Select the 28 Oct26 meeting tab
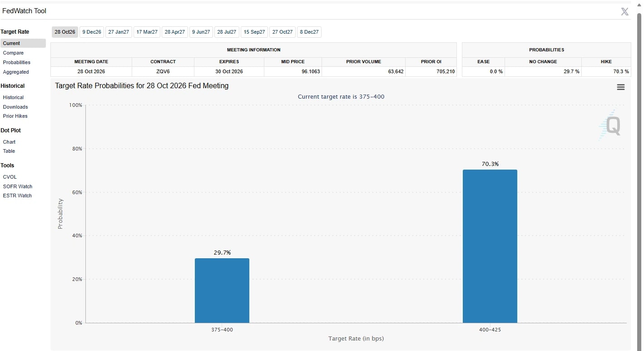The image size is (644, 351). [65, 32]
